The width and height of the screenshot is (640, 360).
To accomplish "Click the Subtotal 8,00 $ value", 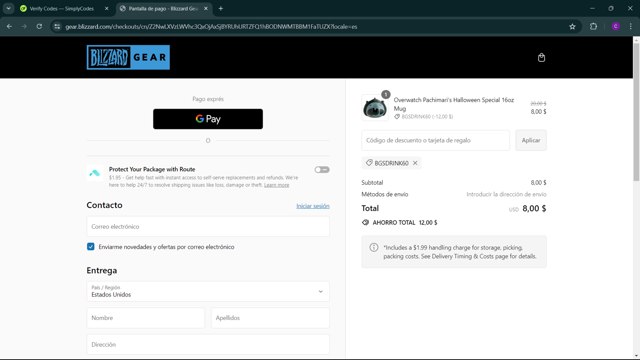I will tap(538, 182).
